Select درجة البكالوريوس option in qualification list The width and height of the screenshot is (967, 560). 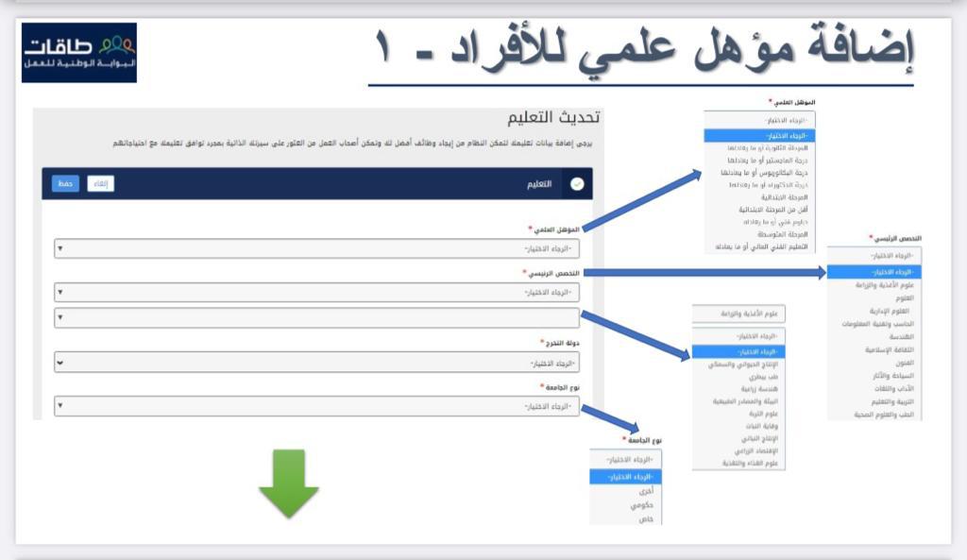pyautogui.click(x=759, y=173)
